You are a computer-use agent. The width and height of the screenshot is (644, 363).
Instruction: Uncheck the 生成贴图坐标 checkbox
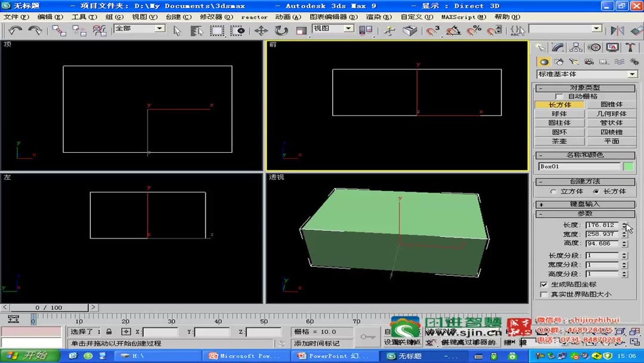(543, 285)
